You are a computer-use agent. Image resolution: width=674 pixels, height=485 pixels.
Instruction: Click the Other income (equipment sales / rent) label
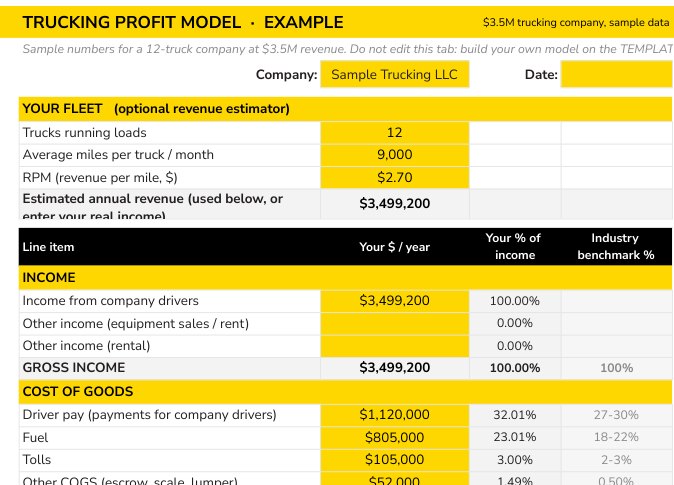(136, 323)
